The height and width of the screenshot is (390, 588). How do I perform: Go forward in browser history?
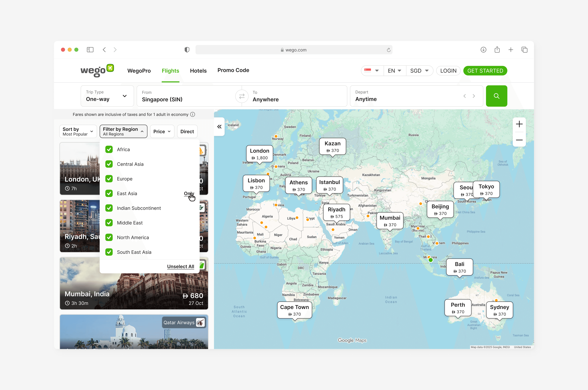[115, 50]
